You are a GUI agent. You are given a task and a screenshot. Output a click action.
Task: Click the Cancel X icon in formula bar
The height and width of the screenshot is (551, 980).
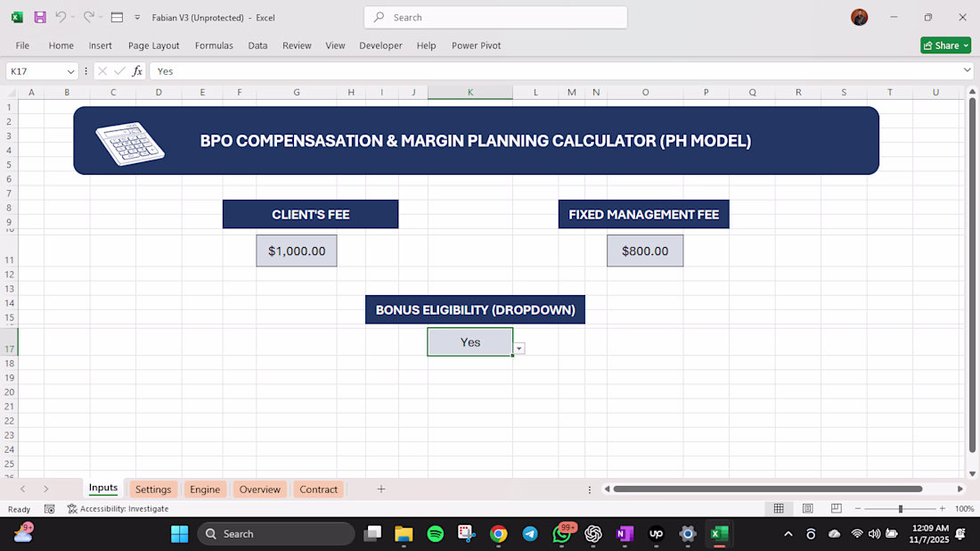102,71
